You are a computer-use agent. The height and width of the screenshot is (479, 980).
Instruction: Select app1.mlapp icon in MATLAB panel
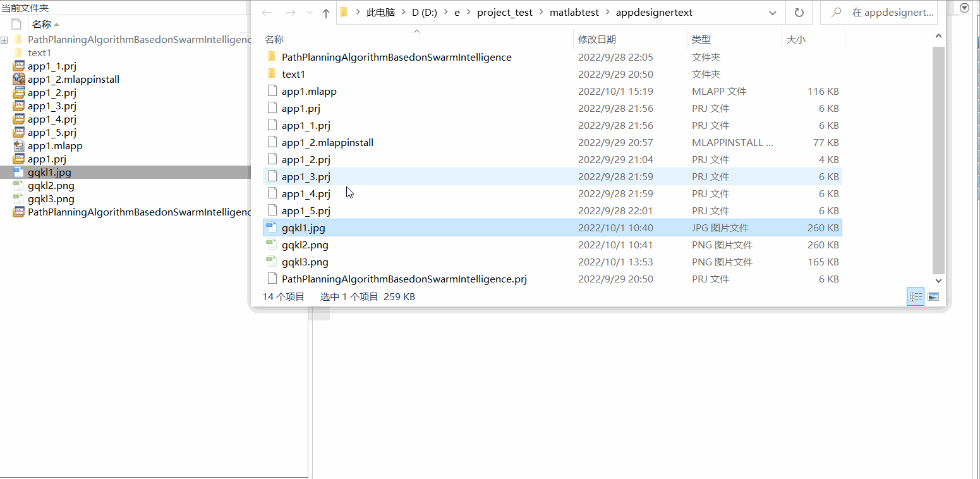point(18,145)
